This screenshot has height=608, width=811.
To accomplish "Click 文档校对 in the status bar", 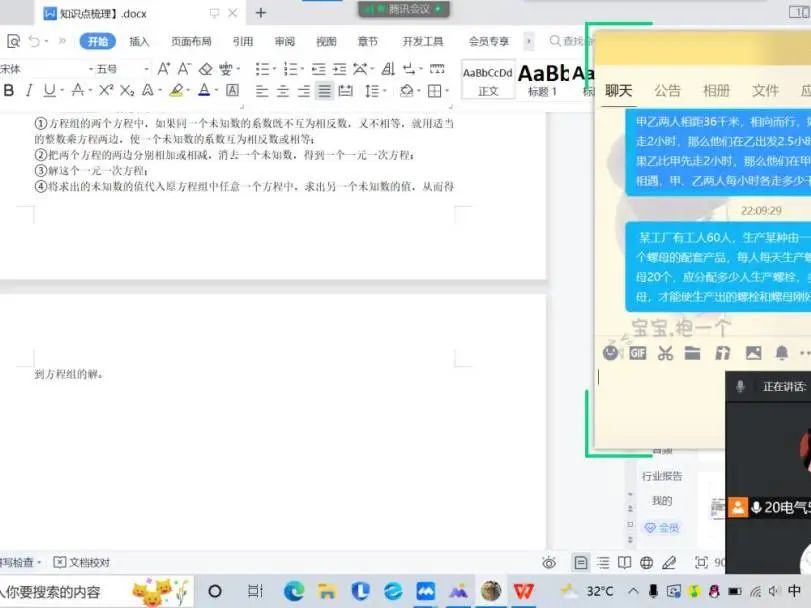I will click(x=82, y=562).
